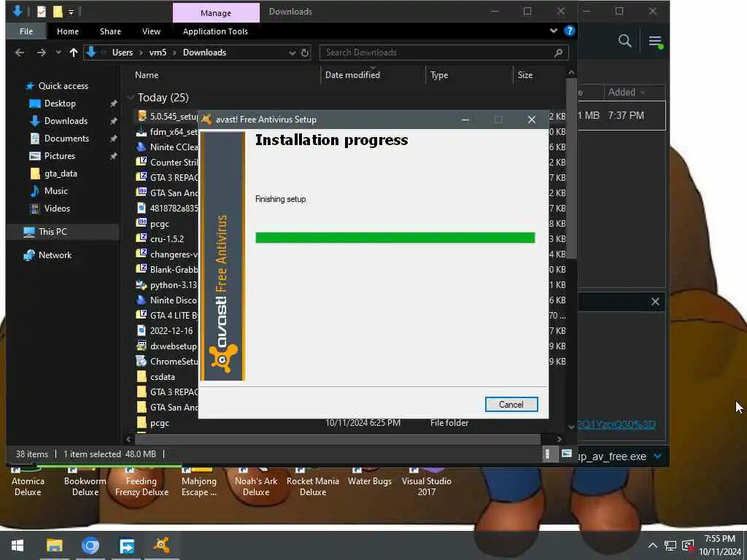Expand the av_free.exe download chevron

(658, 456)
